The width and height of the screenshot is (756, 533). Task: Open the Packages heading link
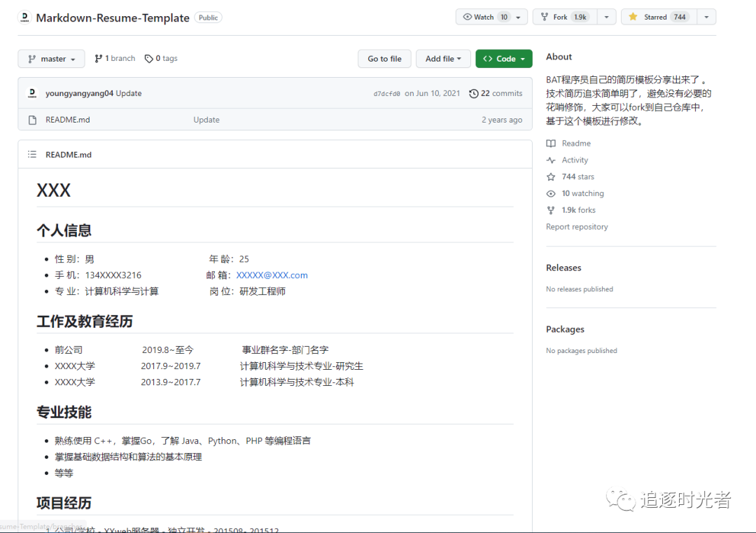565,329
